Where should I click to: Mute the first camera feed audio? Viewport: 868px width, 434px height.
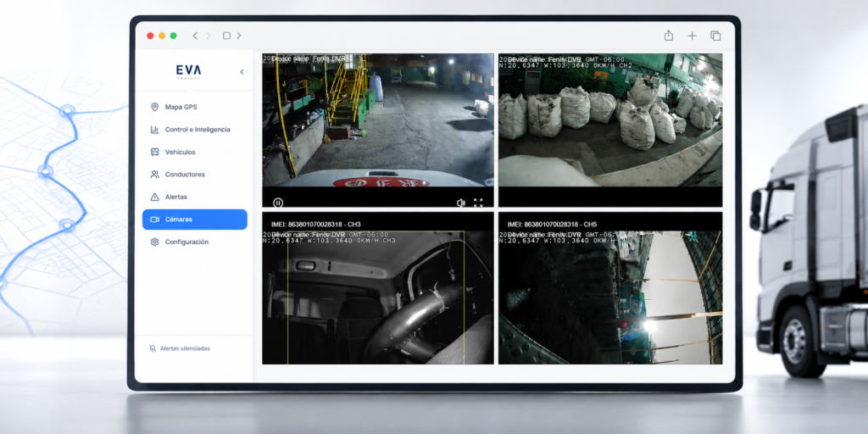tap(460, 203)
